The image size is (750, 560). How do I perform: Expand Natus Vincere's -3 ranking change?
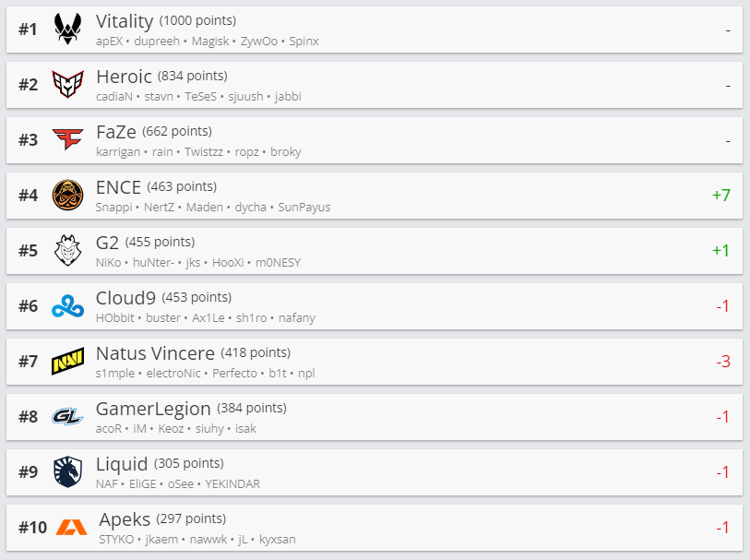722,362
